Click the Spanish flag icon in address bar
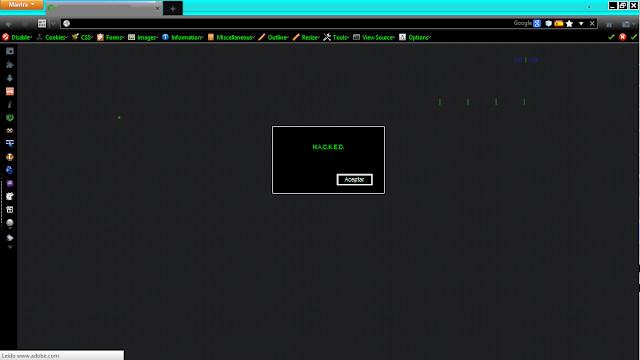 559,24
